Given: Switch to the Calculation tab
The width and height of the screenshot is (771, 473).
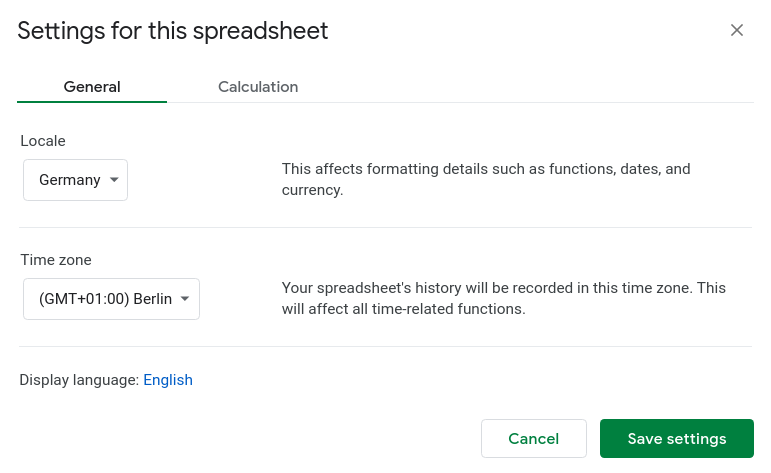Looking at the screenshot, I should (x=258, y=87).
